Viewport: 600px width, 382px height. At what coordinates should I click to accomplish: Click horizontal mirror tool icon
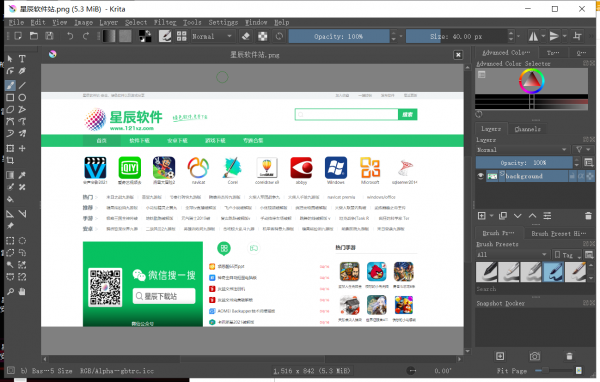click(533, 36)
